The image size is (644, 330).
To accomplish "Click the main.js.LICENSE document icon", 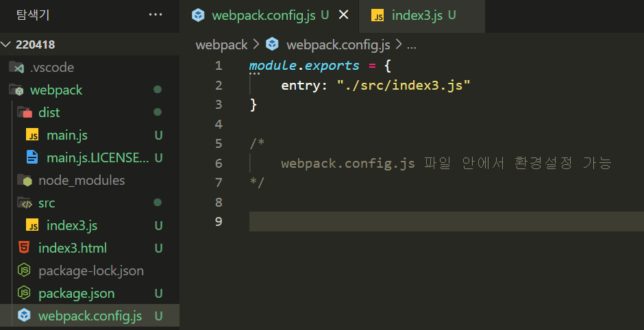I will [x=32, y=157].
